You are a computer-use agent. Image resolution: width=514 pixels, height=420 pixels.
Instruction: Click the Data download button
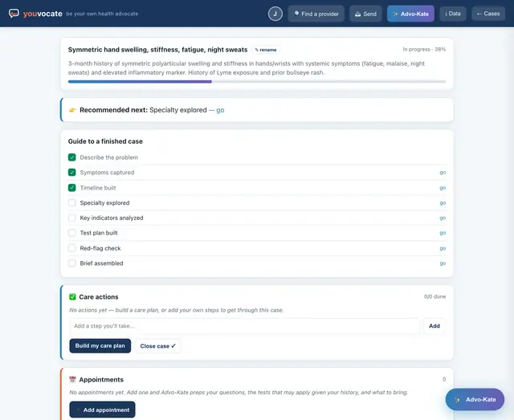click(453, 14)
